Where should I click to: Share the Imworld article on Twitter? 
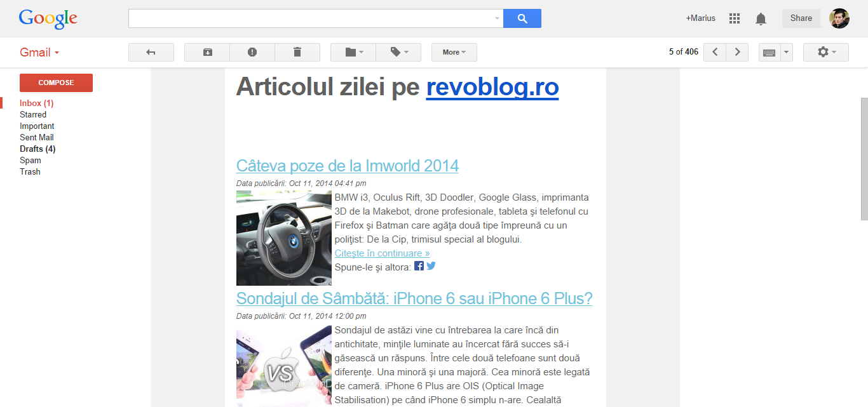431,266
